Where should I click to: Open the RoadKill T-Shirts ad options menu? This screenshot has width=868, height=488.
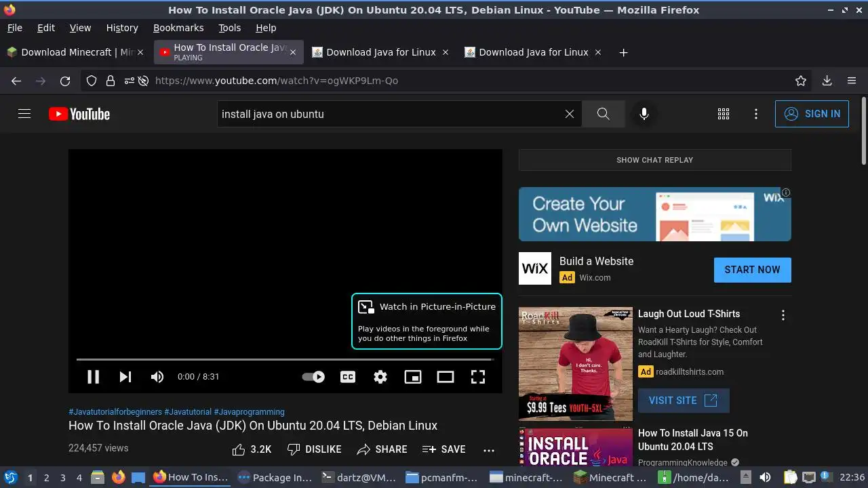point(783,315)
